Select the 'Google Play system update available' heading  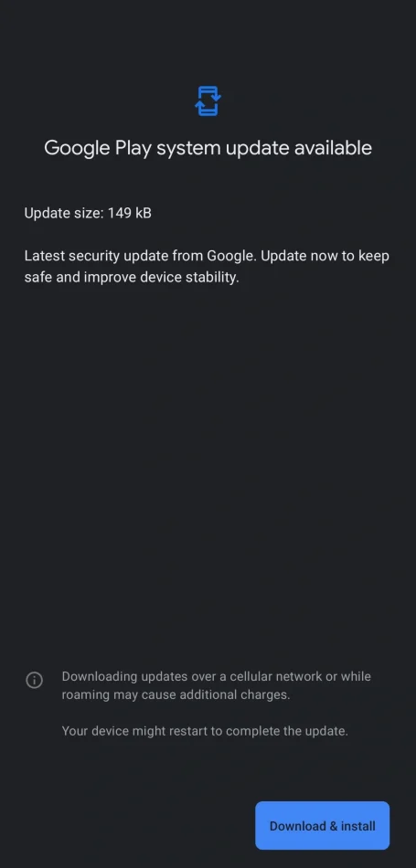208,148
